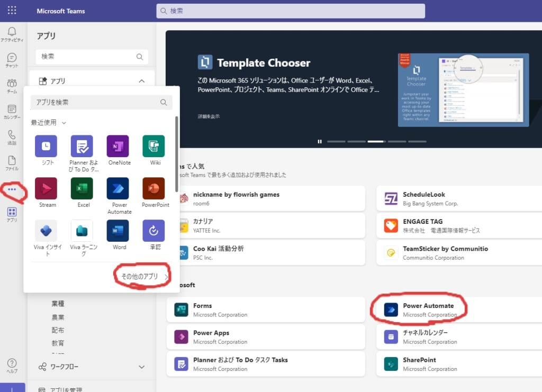542x392 pixels.
Task: Click the アプリを検索 search field
Action: [95, 102]
